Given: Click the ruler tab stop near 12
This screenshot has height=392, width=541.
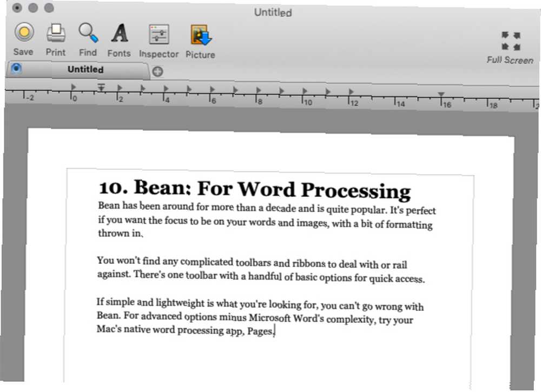Looking at the screenshot, I should point(351,92).
